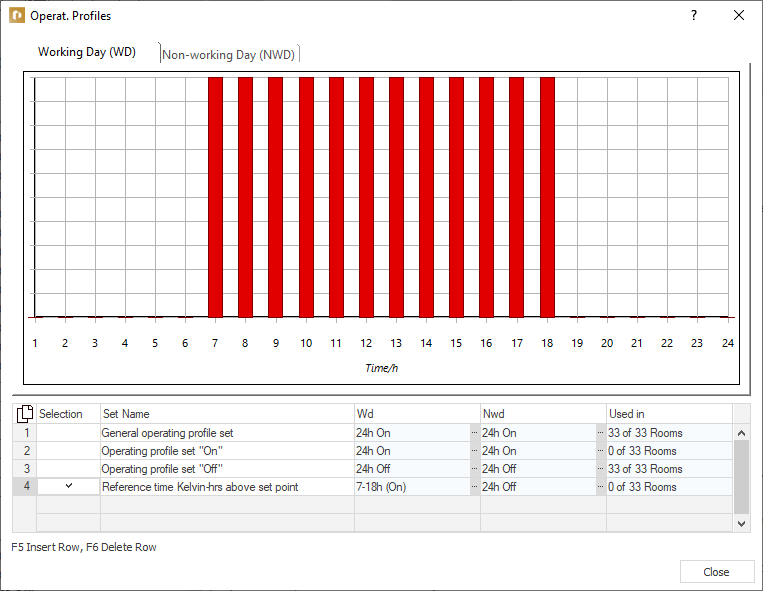Image resolution: width=763 pixels, height=591 pixels.
Task: Click the Set Name column header
Action: [227, 414]
